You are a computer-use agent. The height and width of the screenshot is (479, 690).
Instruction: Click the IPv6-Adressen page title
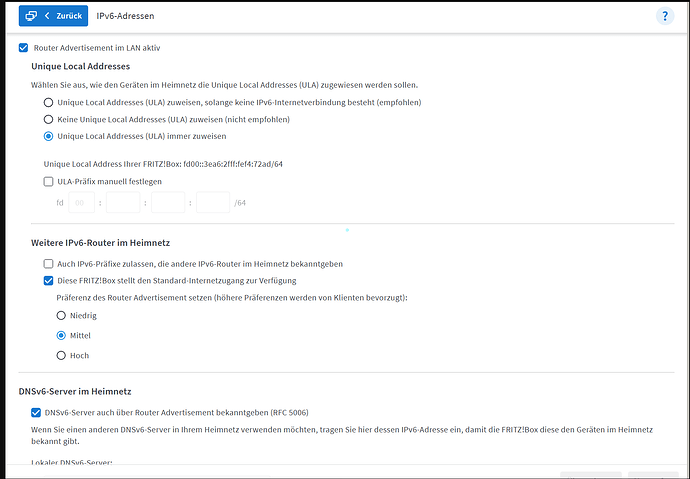pos(125,17)
